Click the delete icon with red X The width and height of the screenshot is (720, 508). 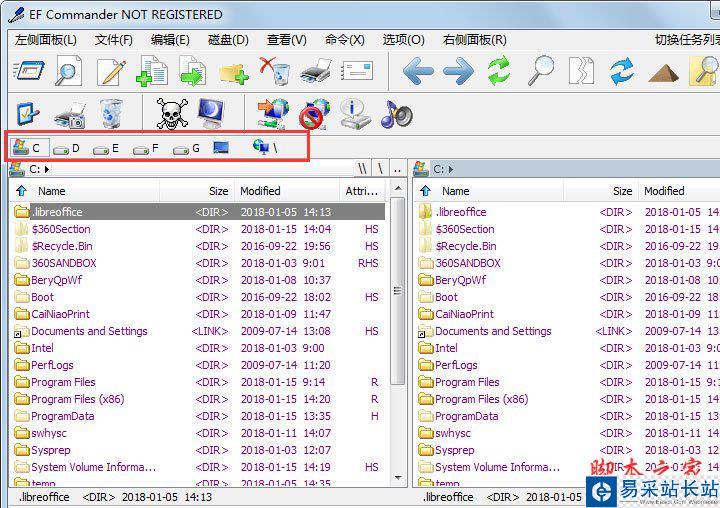pos(275,71)
